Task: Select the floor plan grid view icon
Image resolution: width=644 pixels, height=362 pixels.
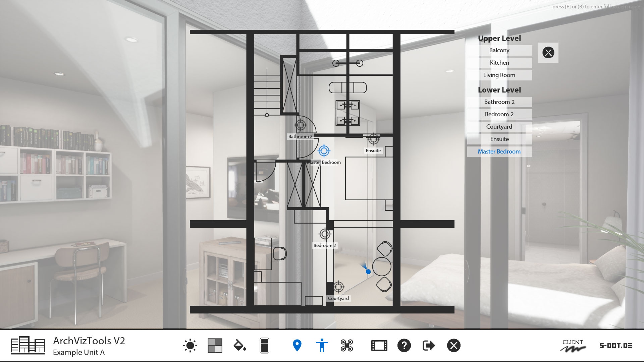Action: pos(214,345)
